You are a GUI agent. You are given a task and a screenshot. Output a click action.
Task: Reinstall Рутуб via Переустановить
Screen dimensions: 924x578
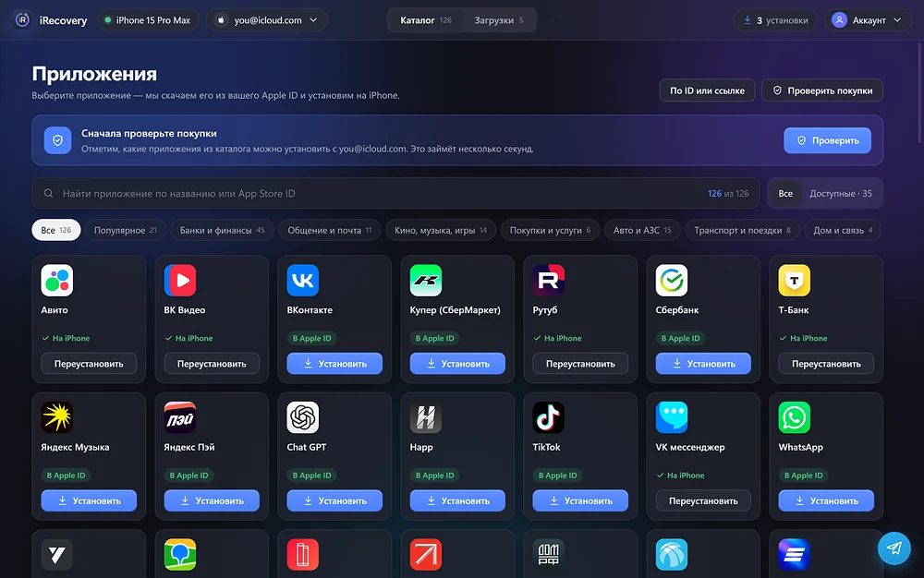[x=580, y=363]
